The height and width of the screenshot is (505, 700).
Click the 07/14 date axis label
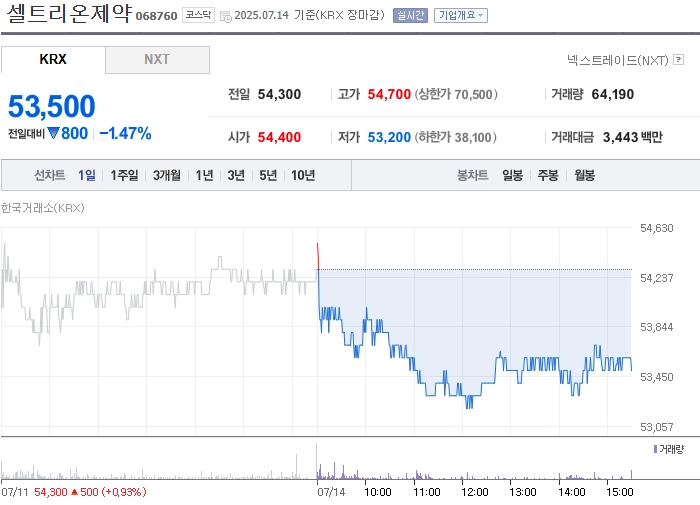tap(331, 492)
